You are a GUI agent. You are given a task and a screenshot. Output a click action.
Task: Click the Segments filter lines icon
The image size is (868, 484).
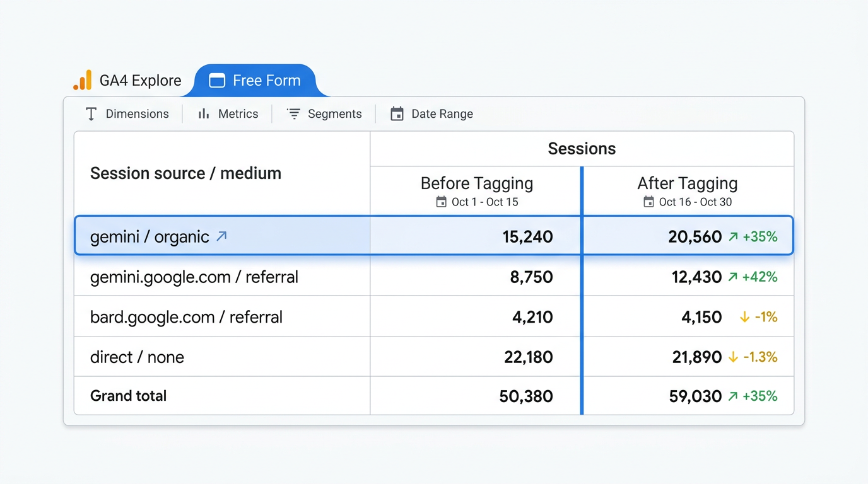(x=293, y=113)
